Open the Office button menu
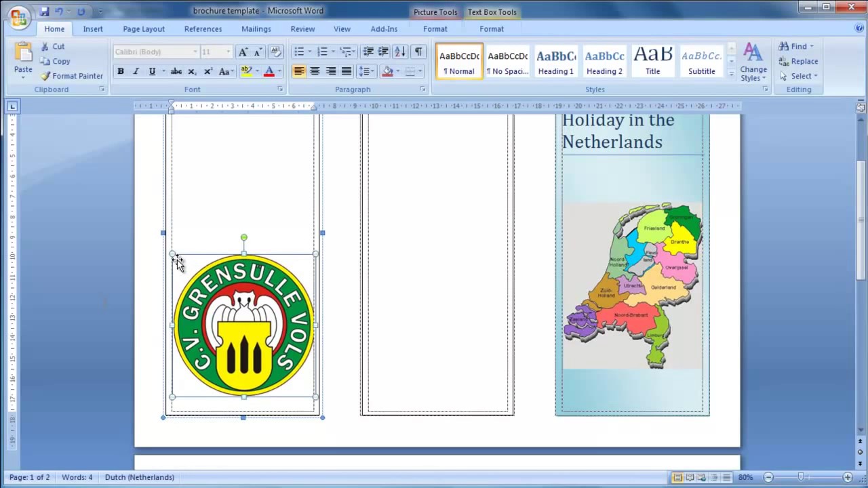This screenshot has width=868, height=488. [18, 16]
